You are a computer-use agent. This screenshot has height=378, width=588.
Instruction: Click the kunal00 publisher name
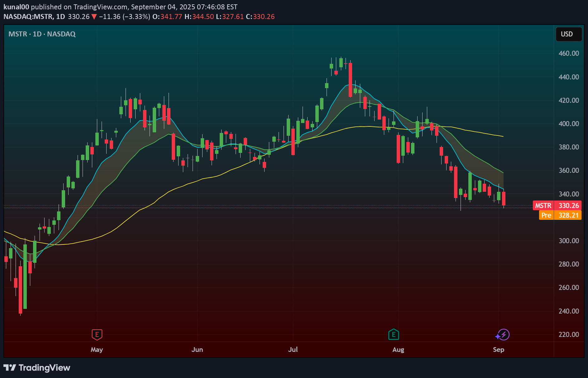click(16, 7)
